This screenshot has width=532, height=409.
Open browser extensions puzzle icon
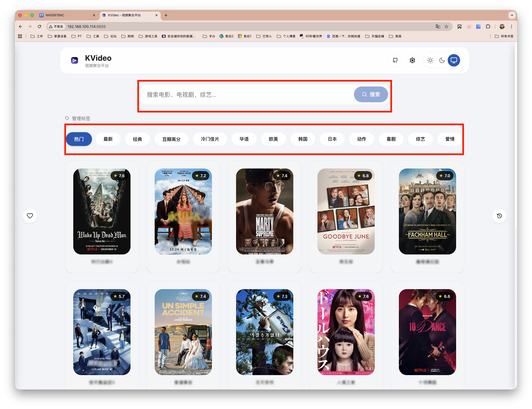click(x=488, y=27)
